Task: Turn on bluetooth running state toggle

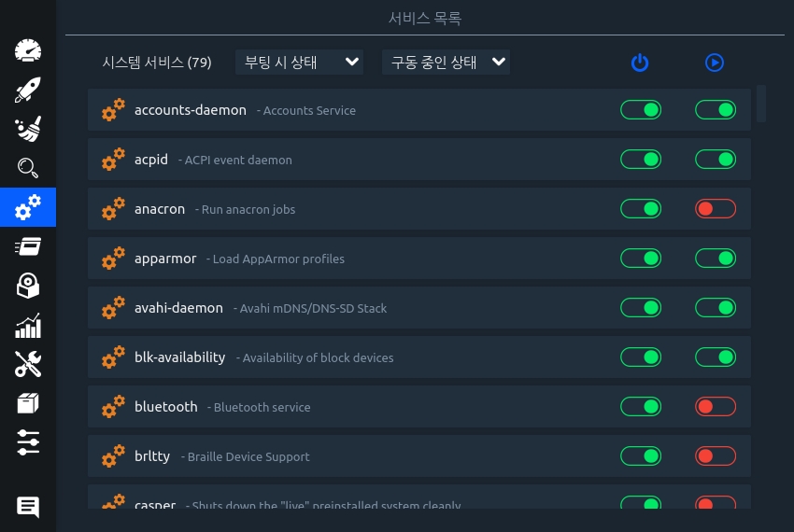Action: click(x=716, y=407)
